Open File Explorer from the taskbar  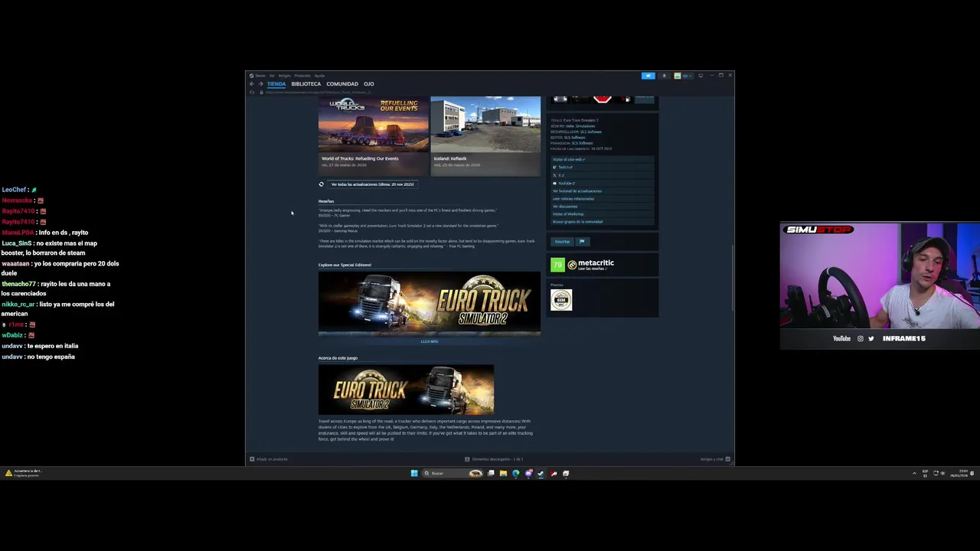[x=503, y=473]
